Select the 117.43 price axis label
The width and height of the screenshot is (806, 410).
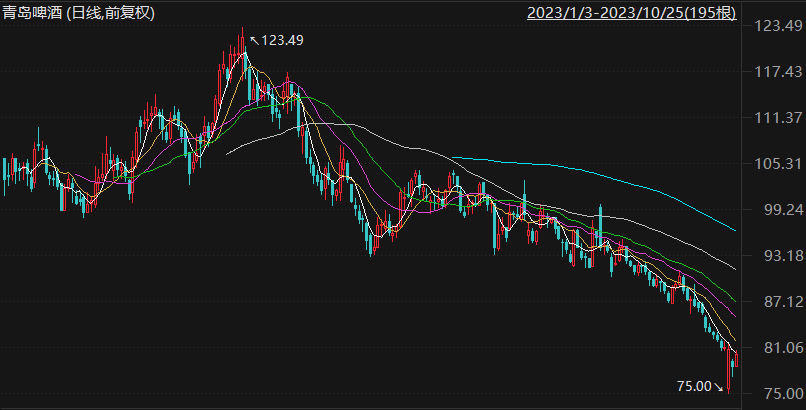778,71
